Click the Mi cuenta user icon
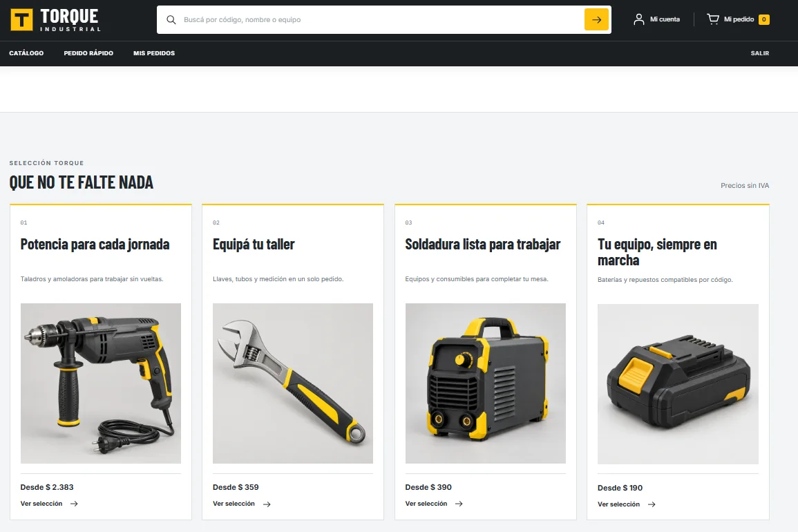The image size is (798, 532). [x=638, y=19]
